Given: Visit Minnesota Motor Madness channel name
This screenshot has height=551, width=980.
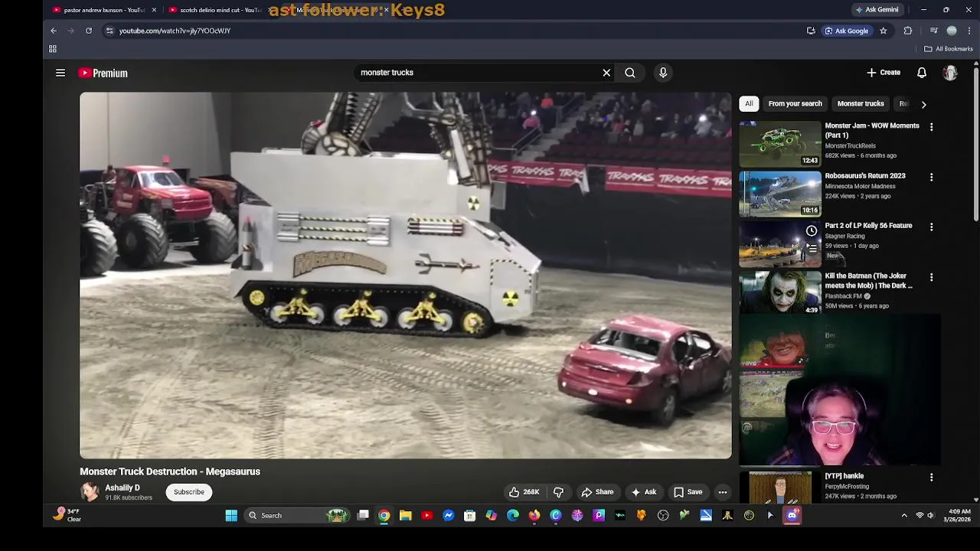Looking at the screenshot, I should coord(860,186).
